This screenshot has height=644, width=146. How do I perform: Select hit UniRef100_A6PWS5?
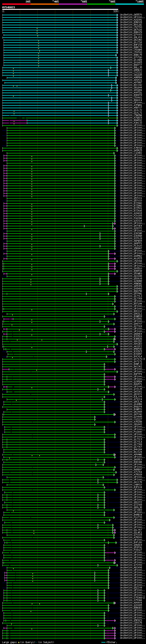tap(131, 241)
